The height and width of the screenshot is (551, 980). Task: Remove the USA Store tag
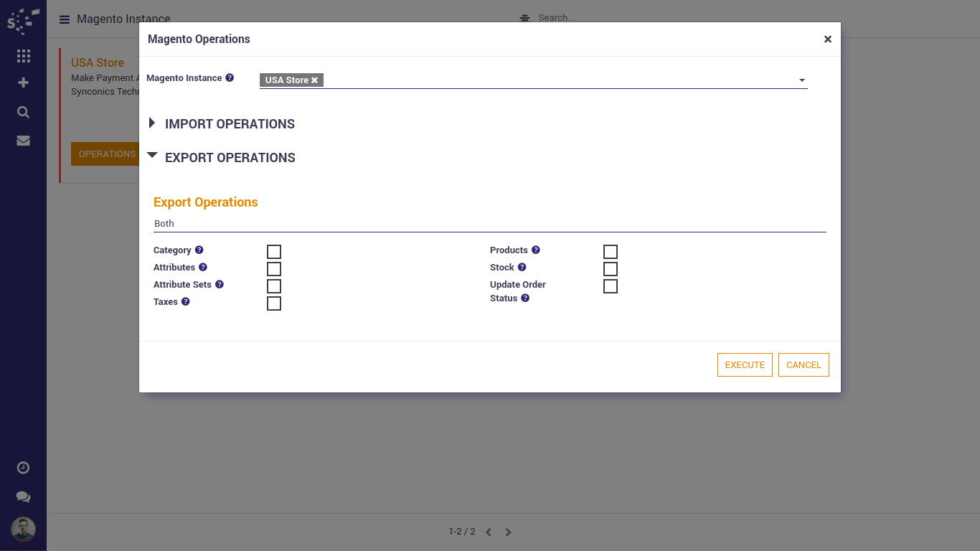click(x=314, y=80)
